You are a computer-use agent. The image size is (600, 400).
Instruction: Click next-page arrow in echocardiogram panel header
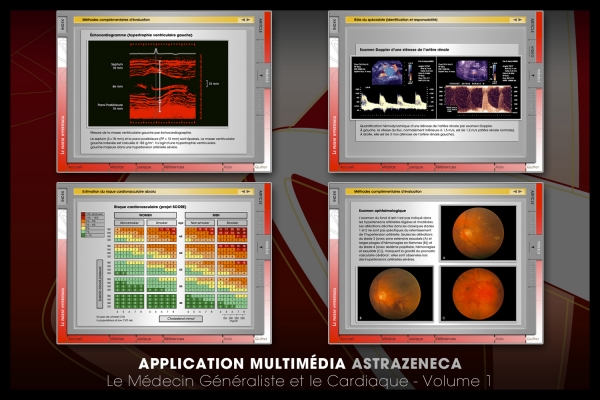(246, 19)
